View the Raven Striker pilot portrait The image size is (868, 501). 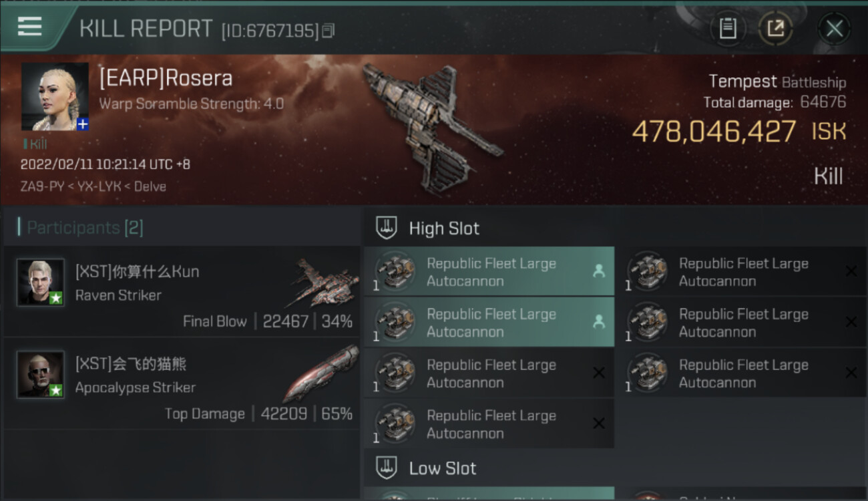pos(40,283)
